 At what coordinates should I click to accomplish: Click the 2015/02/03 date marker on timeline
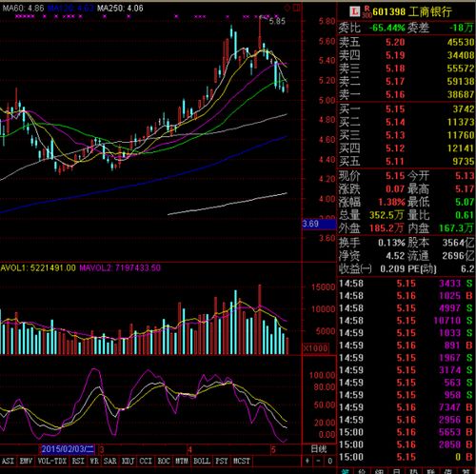68,449
